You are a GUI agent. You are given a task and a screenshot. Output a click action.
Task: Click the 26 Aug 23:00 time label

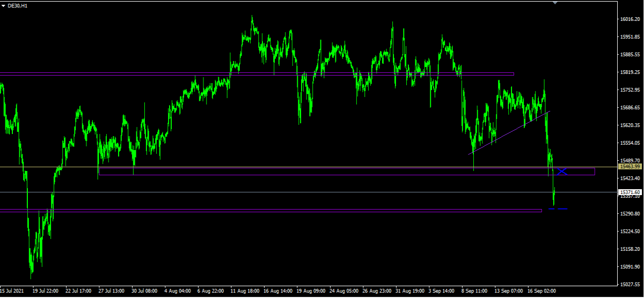[x=377, y=291]
